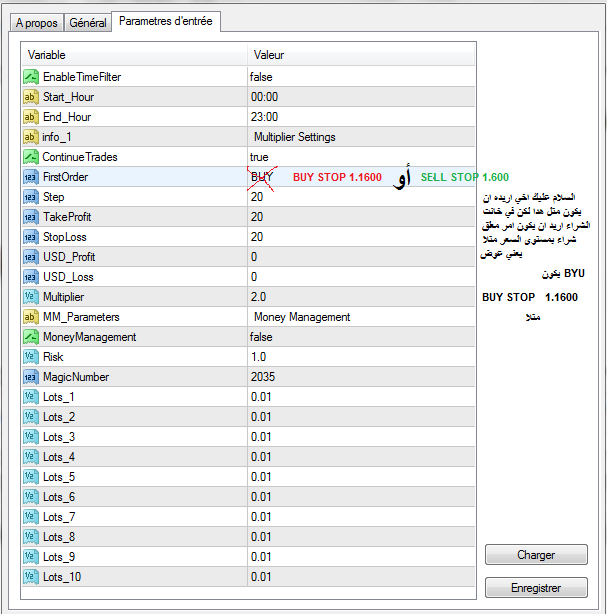Open the Général tab
Viewport: 607px width, 614px height.
pyautogui.click(x=87, y=23)
